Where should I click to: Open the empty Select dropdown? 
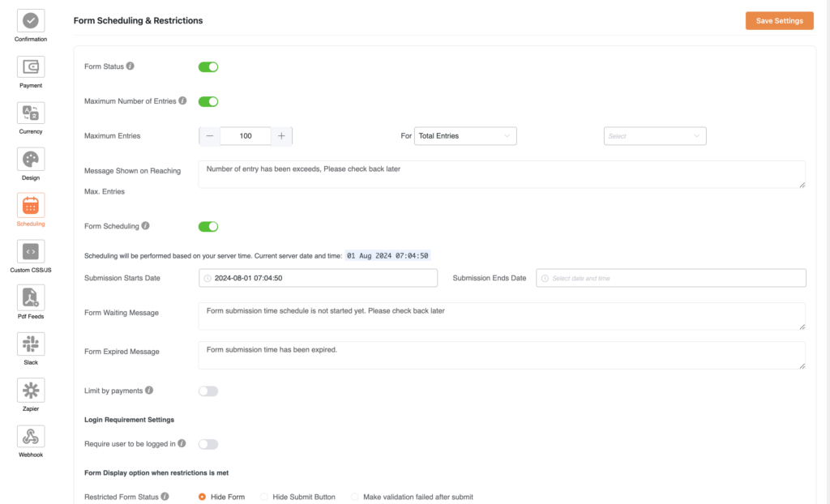tap(655, 136)
